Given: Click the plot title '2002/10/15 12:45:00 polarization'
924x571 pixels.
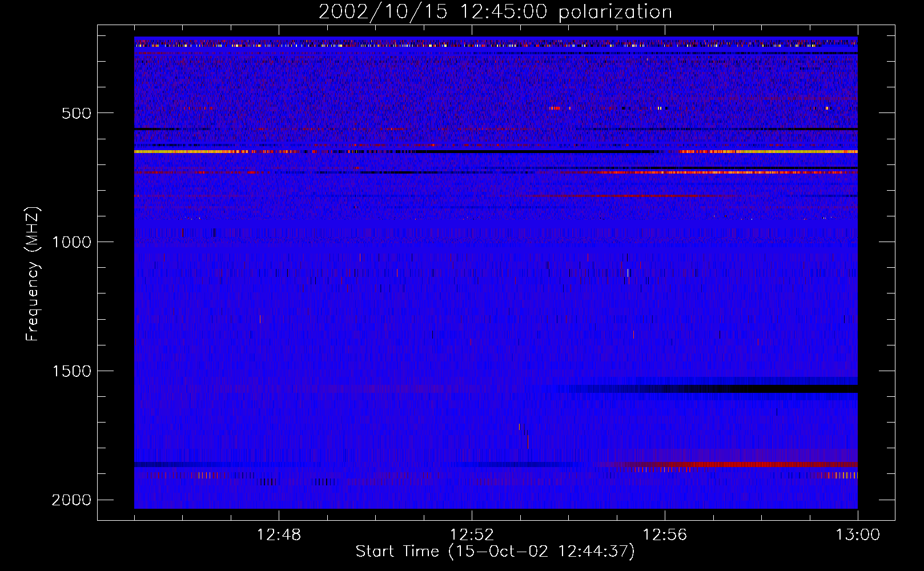Looking at the screenshot, I should (x=495, y=12).
